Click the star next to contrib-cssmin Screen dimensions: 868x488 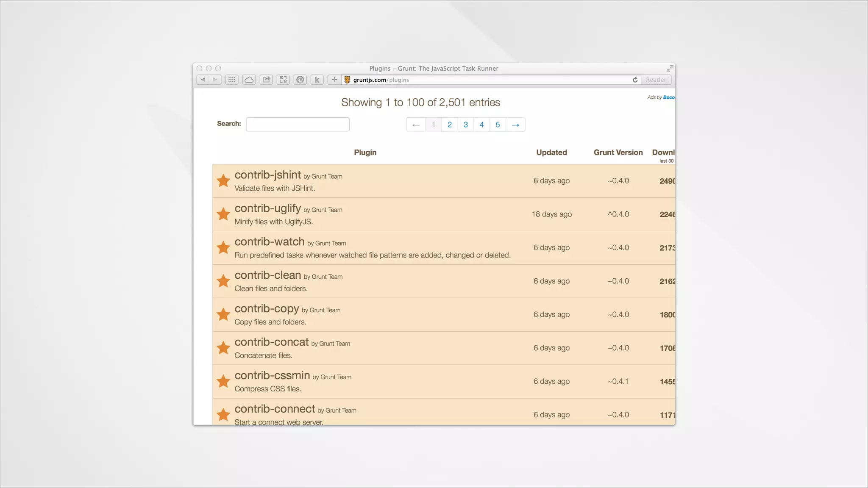point(223,381)
